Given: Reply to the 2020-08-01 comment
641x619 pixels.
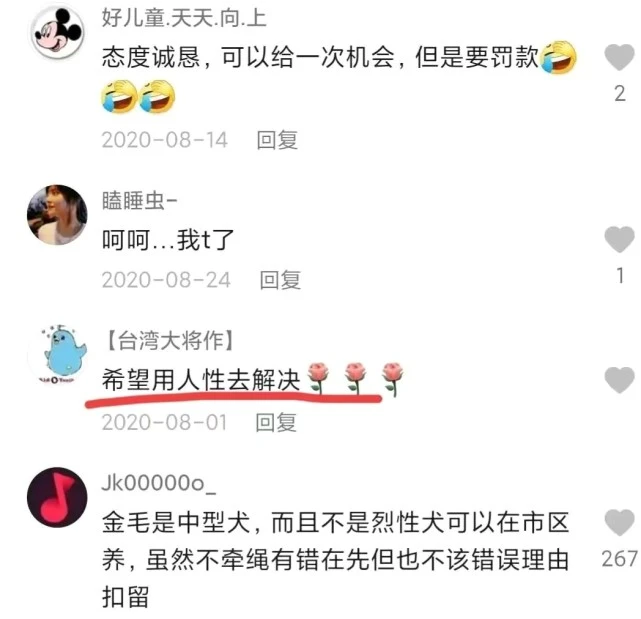Looking at the screenshot, I should (276, 422).
